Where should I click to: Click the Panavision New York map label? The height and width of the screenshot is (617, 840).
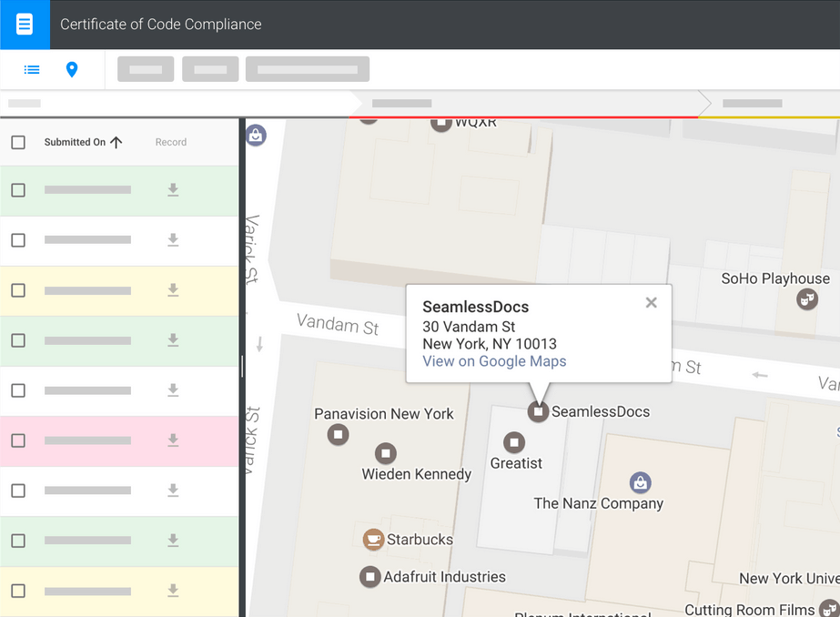(383, 413)
